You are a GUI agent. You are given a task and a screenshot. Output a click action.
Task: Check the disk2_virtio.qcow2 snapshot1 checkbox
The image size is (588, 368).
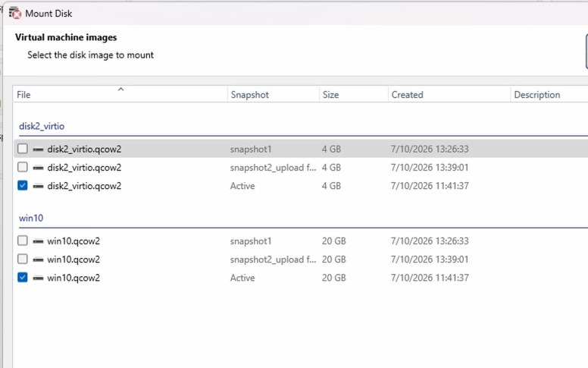[23, 149]
